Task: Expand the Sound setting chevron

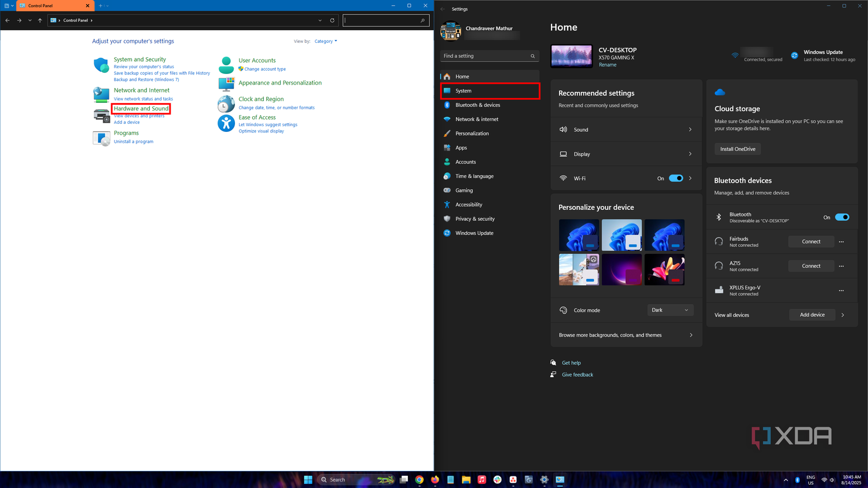Action: click(x=690, y=130)
